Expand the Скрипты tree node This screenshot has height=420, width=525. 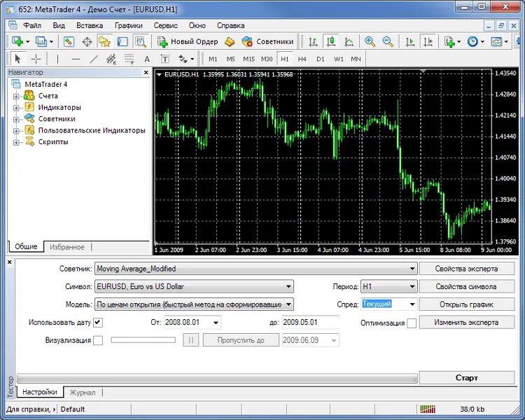coord(15,142)
